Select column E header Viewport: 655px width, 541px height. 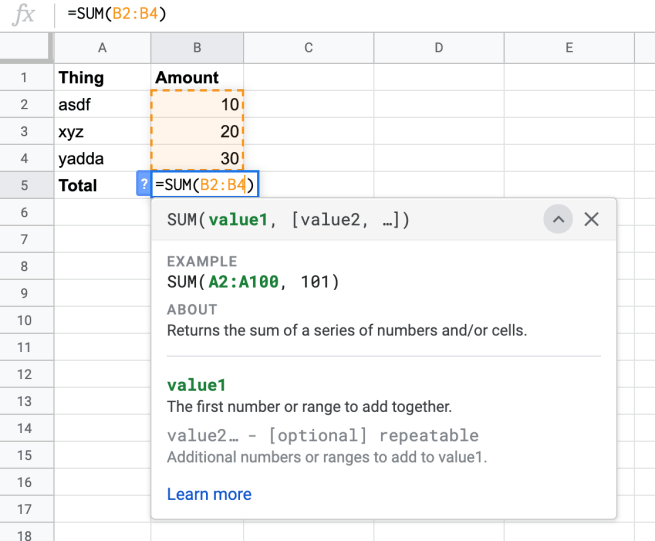pos(568,48)
